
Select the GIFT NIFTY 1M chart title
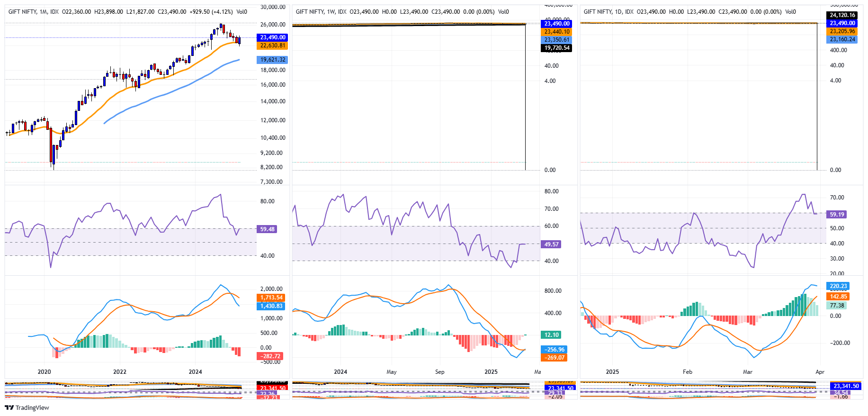33,12
